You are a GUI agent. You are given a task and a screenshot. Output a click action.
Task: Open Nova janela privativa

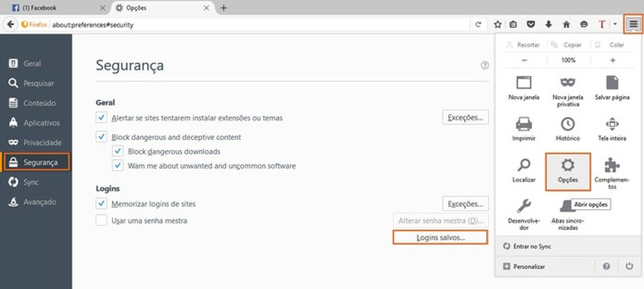click(x=567, y=88)
